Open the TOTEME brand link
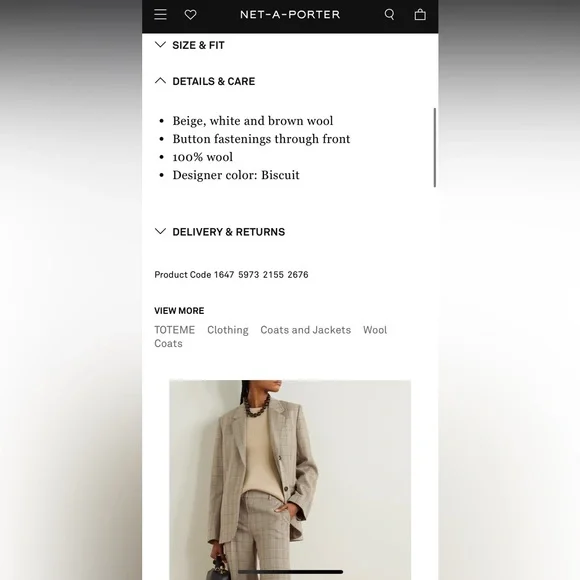The width and height of the screenshot is (580, 580). coord(175,330)
